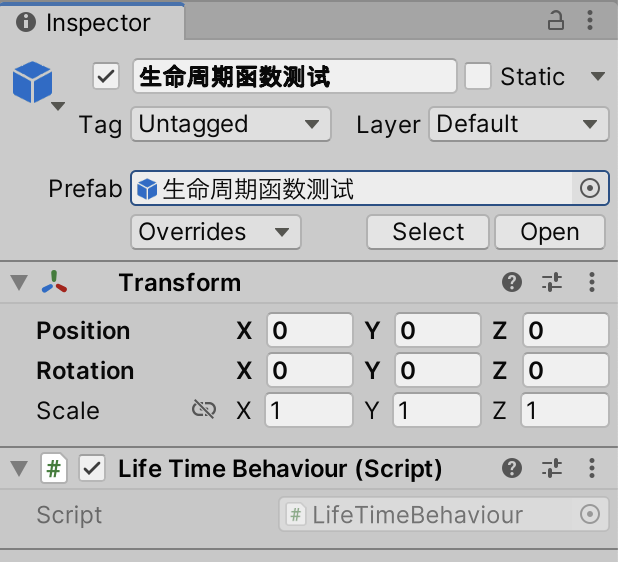Screen dimensions: 618x562
Task: Open Life Time Behaviour help reference
Action: tap(512, 468)
